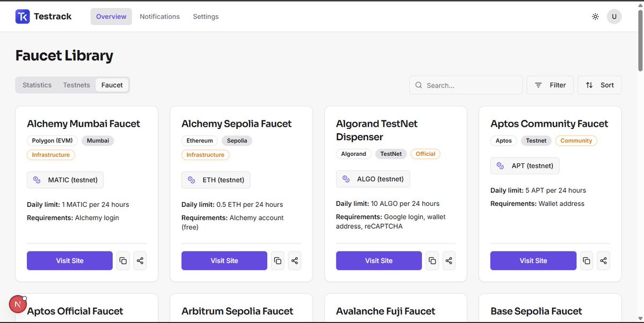Visit Site for Aptos Community Faucet
Viewport: 644px width, 323px height.
[533, 261]
